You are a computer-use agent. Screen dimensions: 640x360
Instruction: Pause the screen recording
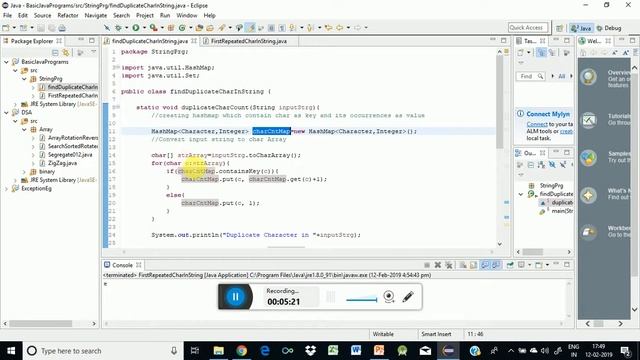point(235,297)
